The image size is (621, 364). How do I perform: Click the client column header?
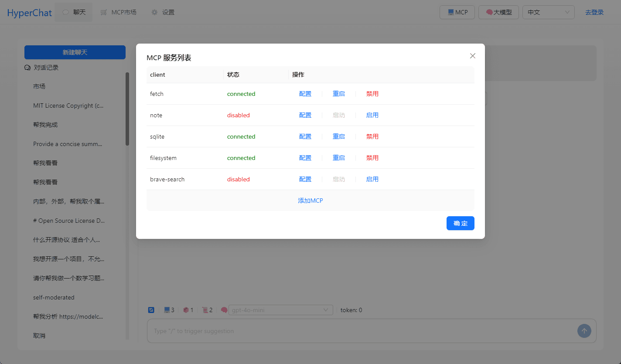coord(185,75)
